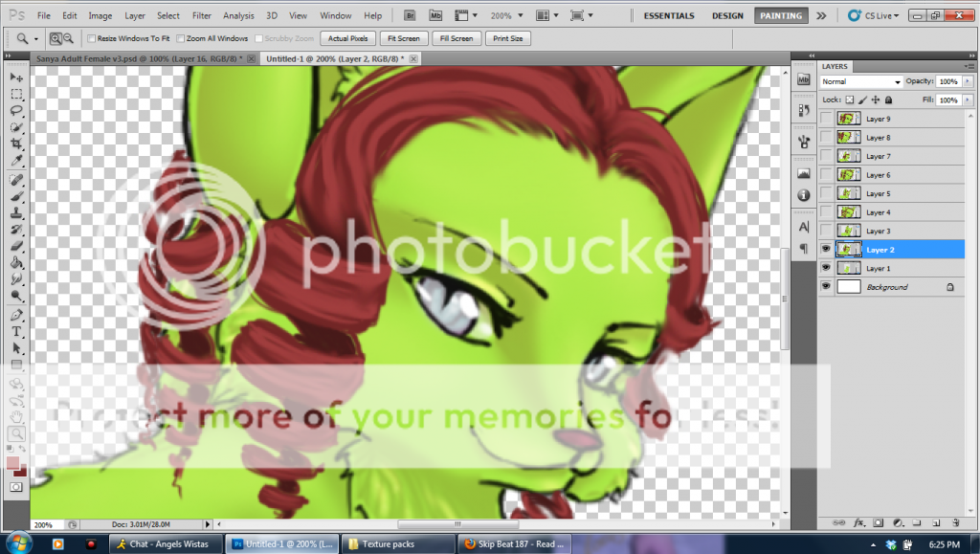This screenshot has height=554, width=980.
Task: Click the foreground color swatch
Action: [x=12, y=463]
